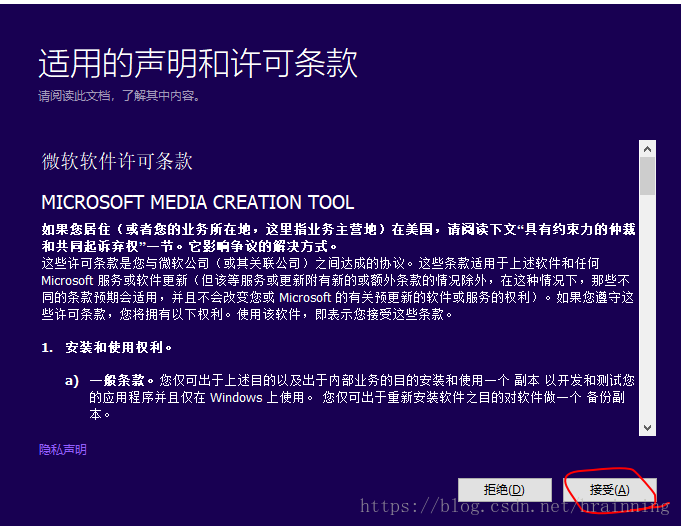Click the 接受(A) accept button
The width and height of the screenshot is (681, 526).
610,490
